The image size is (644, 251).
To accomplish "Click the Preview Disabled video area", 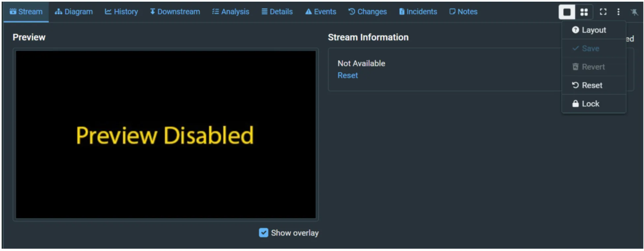I will (x=166, y=134).
